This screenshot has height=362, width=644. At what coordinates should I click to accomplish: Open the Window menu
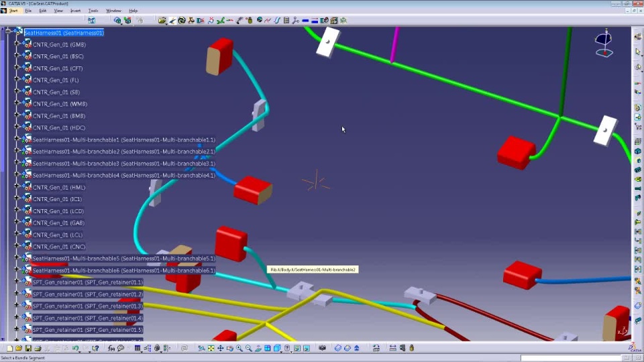113,11
